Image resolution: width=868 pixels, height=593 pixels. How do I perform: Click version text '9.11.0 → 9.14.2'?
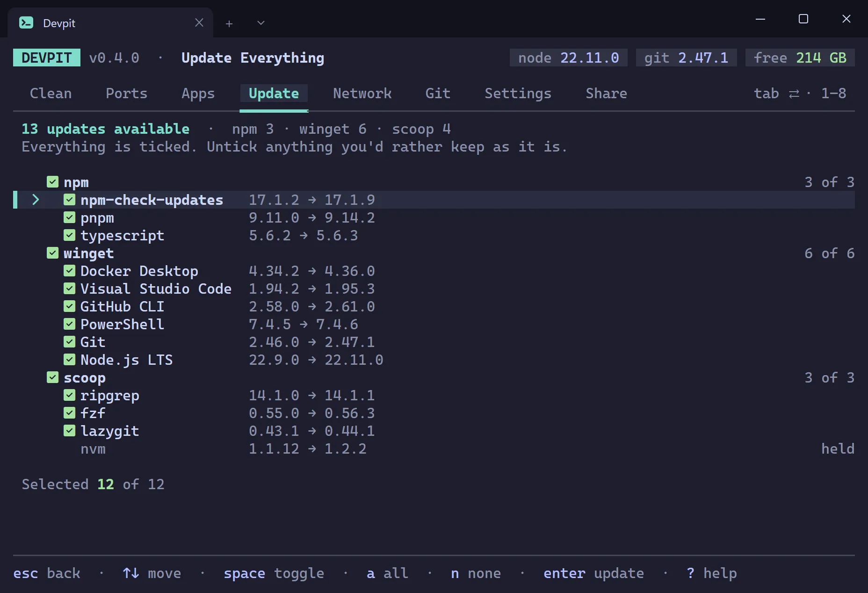312,217
